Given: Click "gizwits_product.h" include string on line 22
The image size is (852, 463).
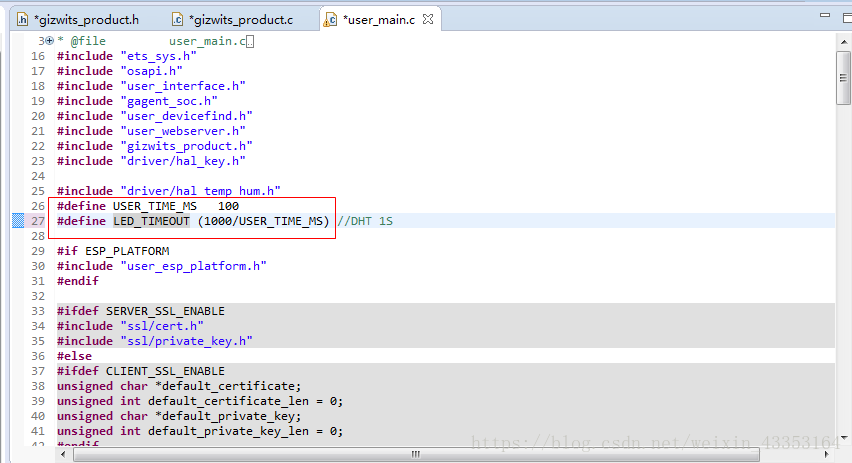Looking at the screenshot, I should tap(186, 146).
